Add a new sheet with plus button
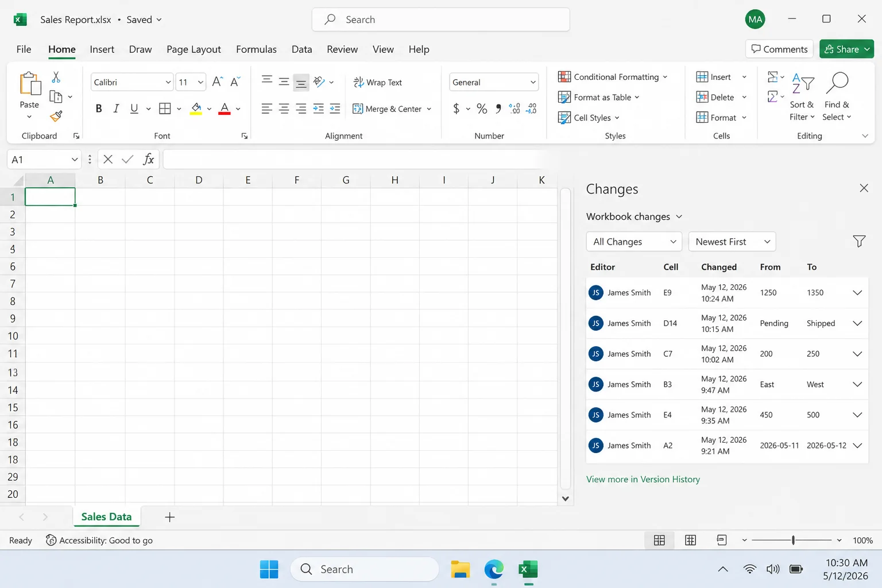Viewport: 882px width, 588px height. 169,517
